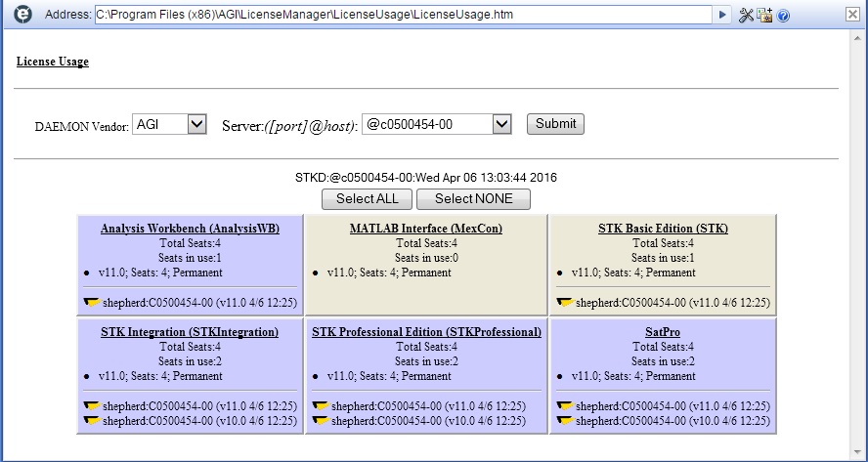Click scrollbar down arrow at right edge
868x462 pixels.
(x=859, y=452)
